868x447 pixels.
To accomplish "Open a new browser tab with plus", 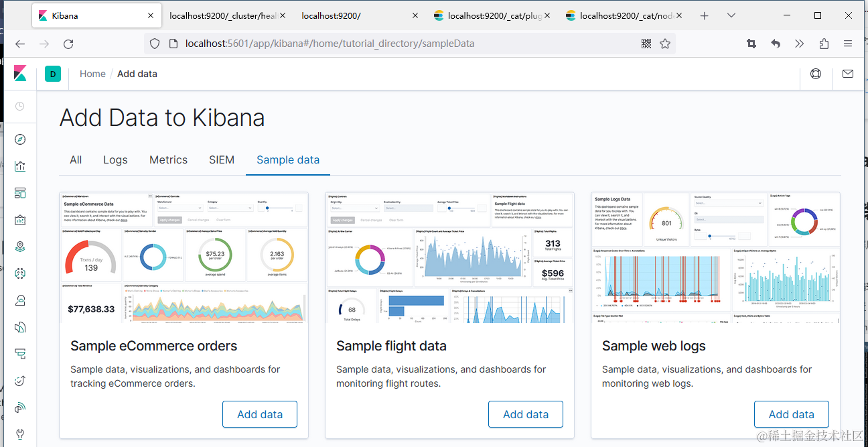I will pos(704,15).
